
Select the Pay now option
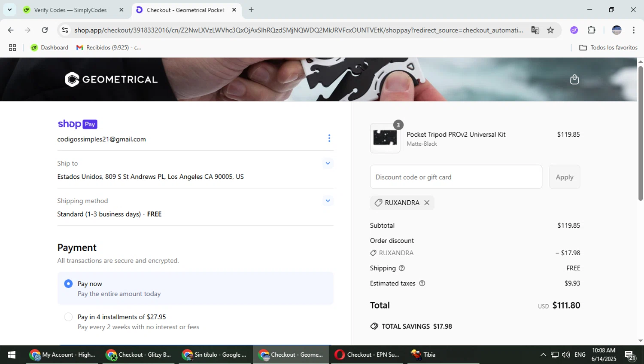[195, 288]
